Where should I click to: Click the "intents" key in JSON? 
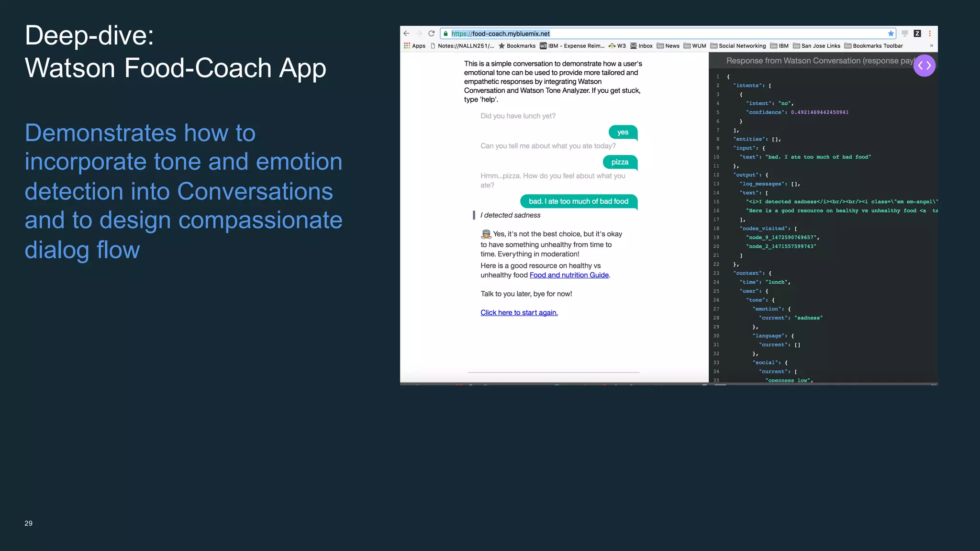(x=747, y=86)
